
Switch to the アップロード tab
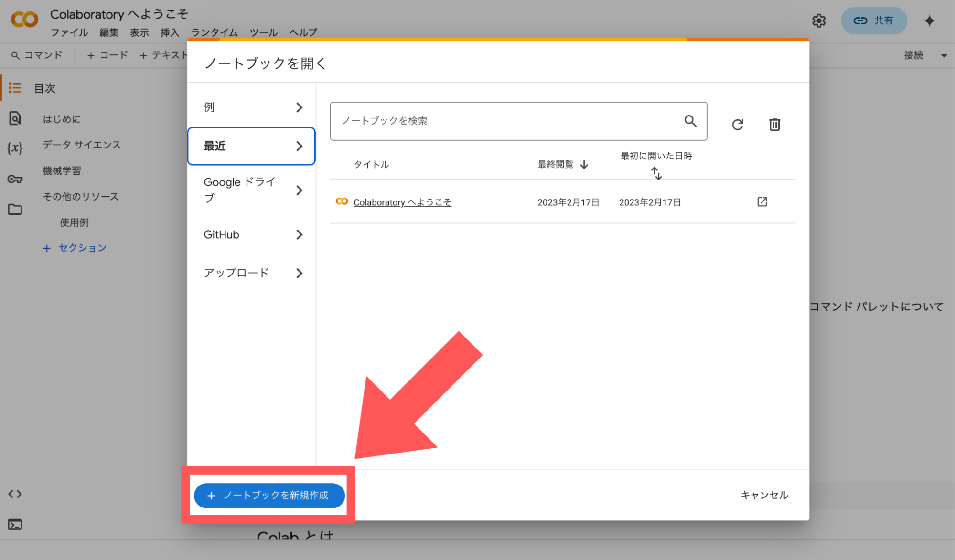coord(251,273)
